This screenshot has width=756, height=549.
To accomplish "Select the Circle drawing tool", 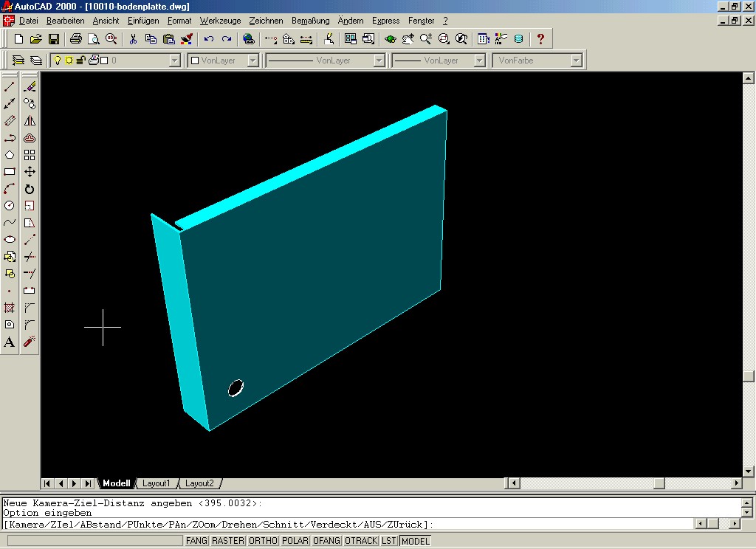I will (x=10, y=206).
